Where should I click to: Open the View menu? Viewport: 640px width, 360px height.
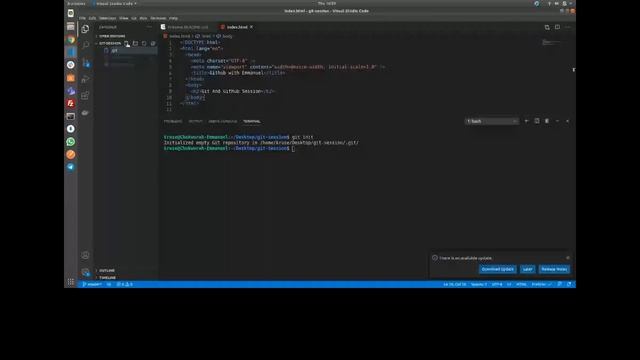pyautogui.click(x=124, y=18)
